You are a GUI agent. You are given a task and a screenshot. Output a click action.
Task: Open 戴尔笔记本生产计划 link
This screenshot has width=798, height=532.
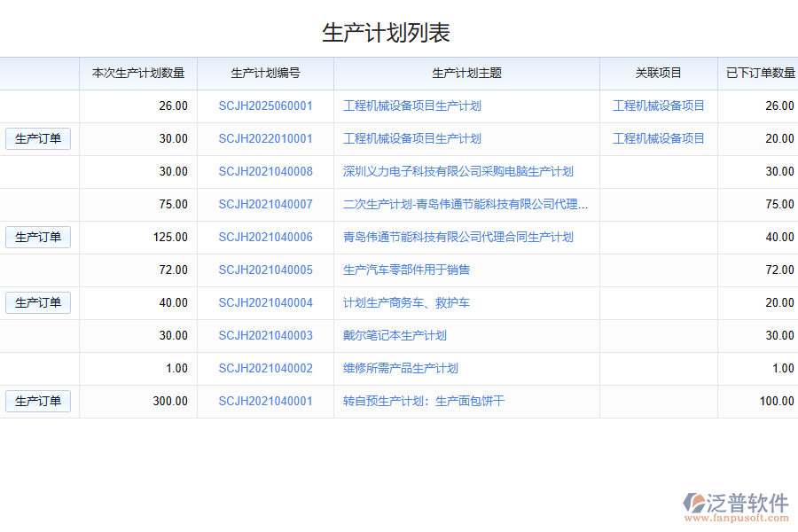click(x=395, y=336)
